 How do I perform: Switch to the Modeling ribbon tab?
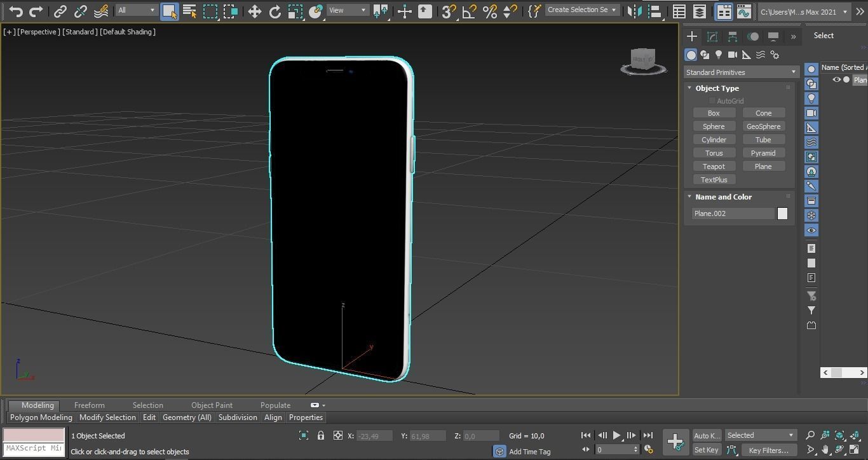(37, 405)
